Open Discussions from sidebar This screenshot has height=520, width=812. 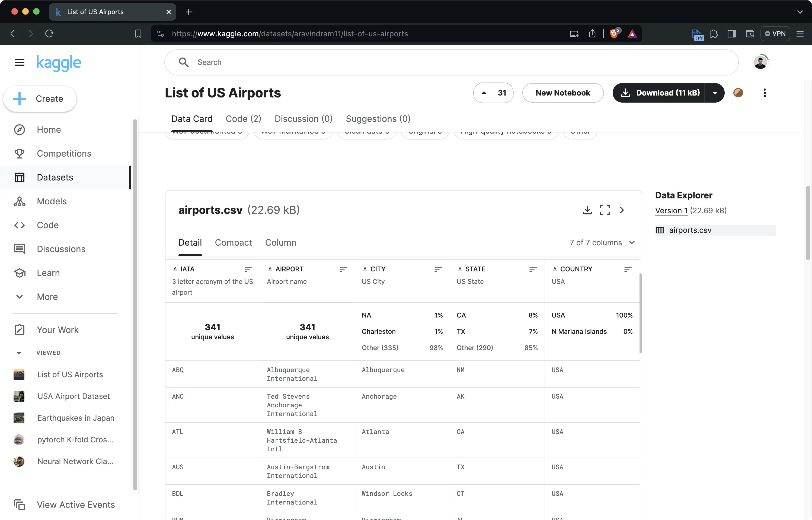65,249
